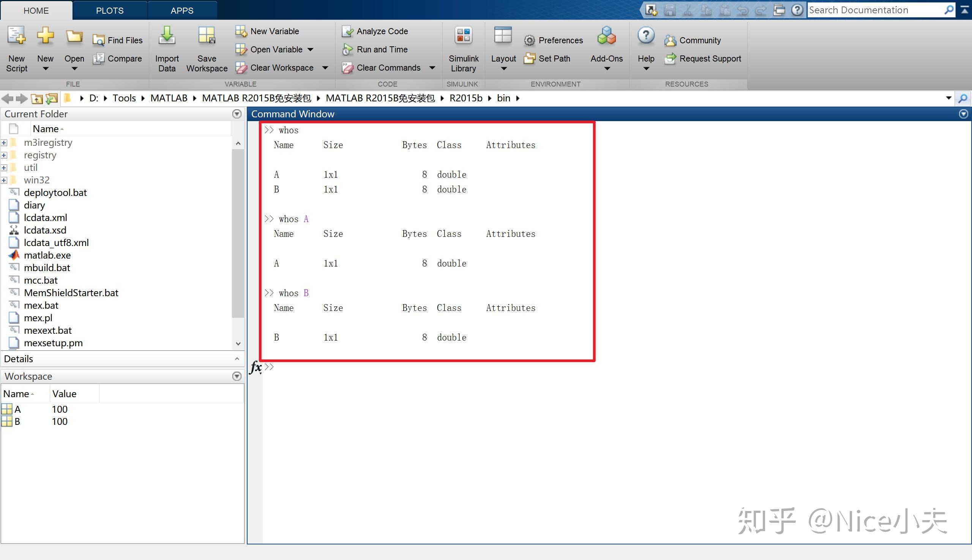The width and height of the screenshot is (972, 560).
Task: Click the Run and Time icon
Action: (x=348, y=50)
